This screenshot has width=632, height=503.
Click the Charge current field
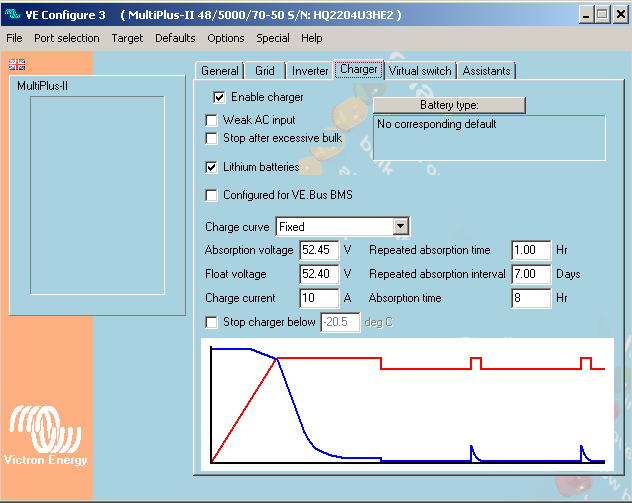pyautogui.click(x=319, y=298)
